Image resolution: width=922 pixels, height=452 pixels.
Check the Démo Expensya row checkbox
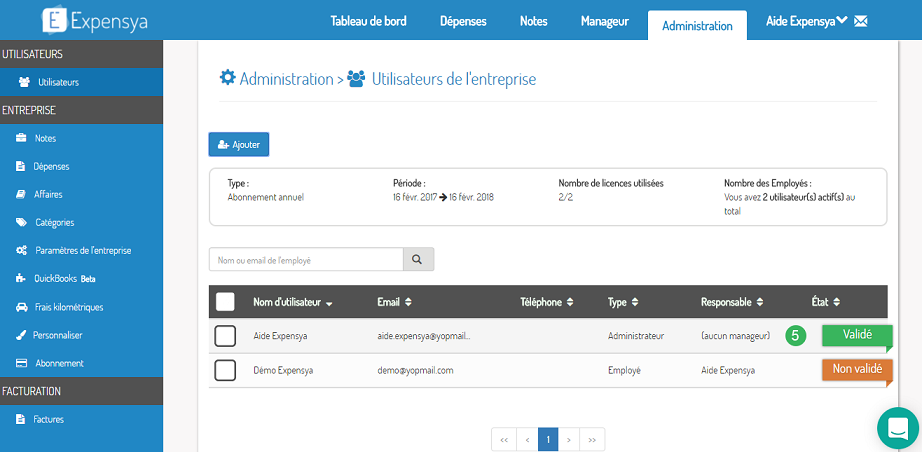point(225,370)
